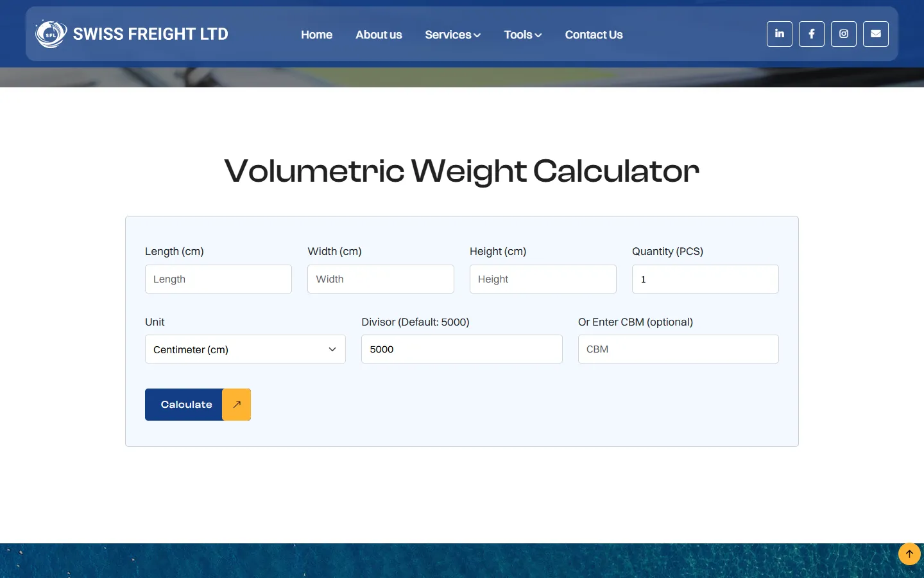Focus the Length input field

[x=218, y=279]
